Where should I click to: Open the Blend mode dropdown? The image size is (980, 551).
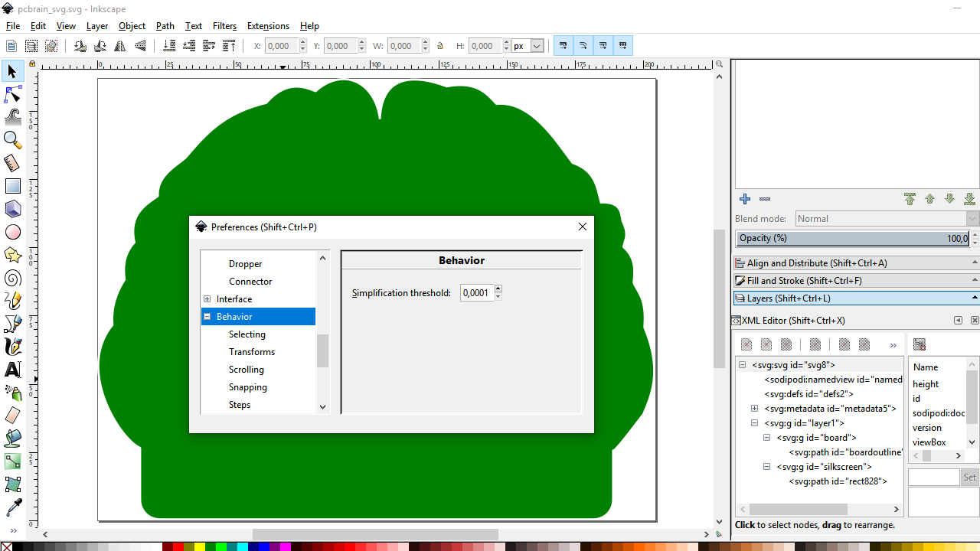884,218
